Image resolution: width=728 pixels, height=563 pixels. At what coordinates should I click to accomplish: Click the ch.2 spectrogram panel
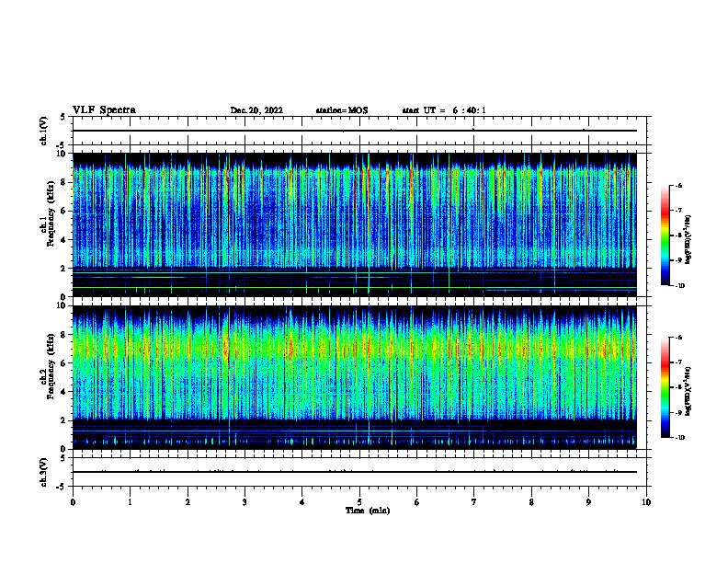coord(355,377)
